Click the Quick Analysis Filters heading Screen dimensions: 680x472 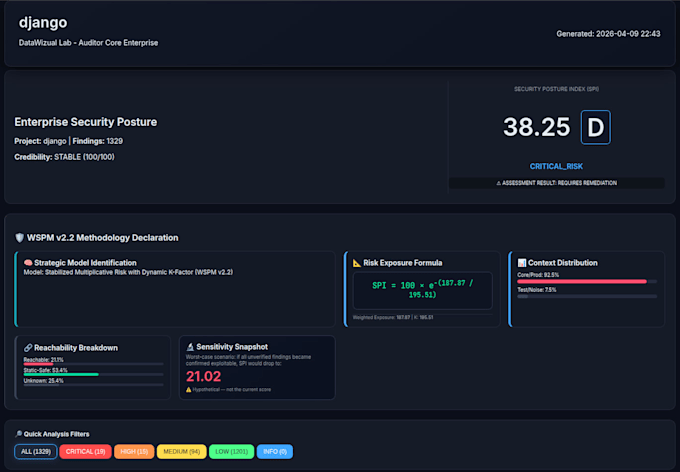56,434
